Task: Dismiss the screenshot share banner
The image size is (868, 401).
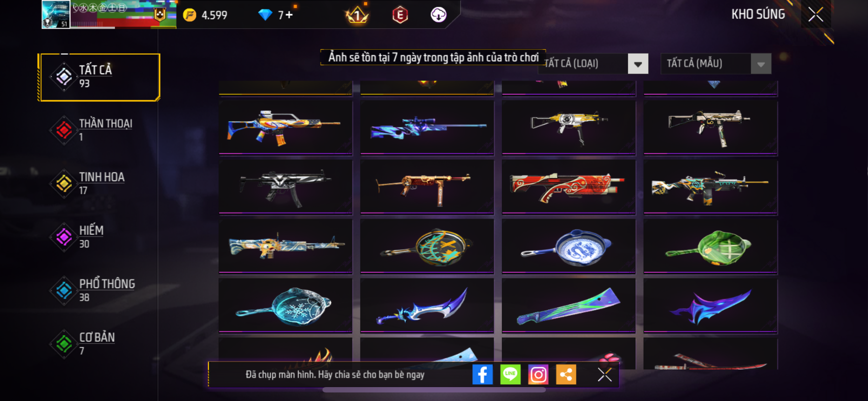Action: tap(605, 375)
